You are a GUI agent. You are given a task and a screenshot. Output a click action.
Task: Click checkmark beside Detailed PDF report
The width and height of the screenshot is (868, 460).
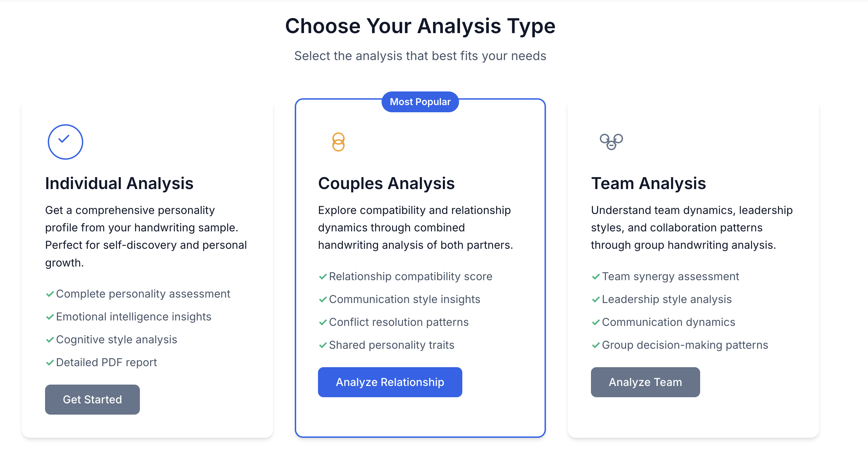(50, 362)
